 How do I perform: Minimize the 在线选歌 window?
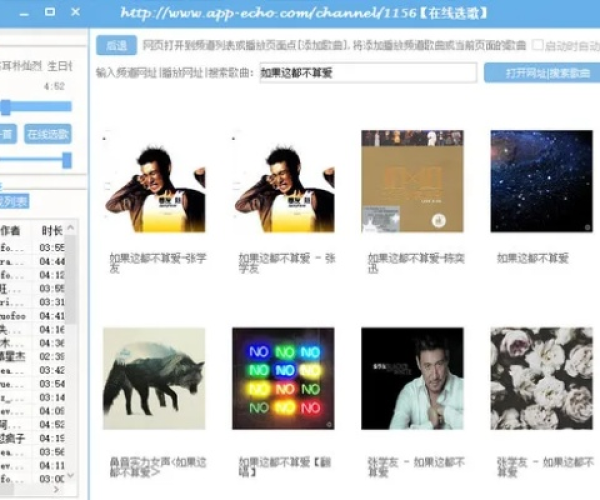[24, 14]
